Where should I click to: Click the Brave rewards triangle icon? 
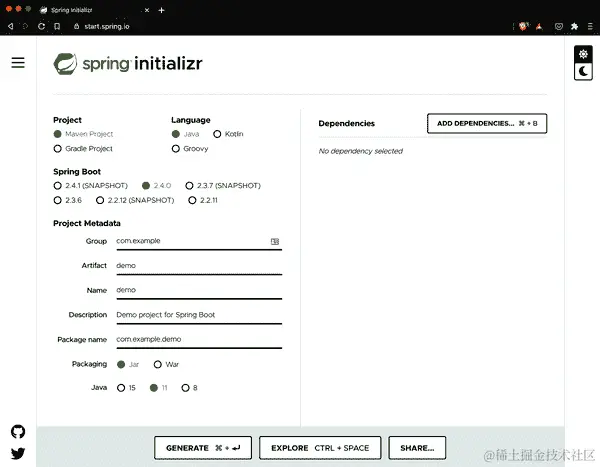click(539, 26)
